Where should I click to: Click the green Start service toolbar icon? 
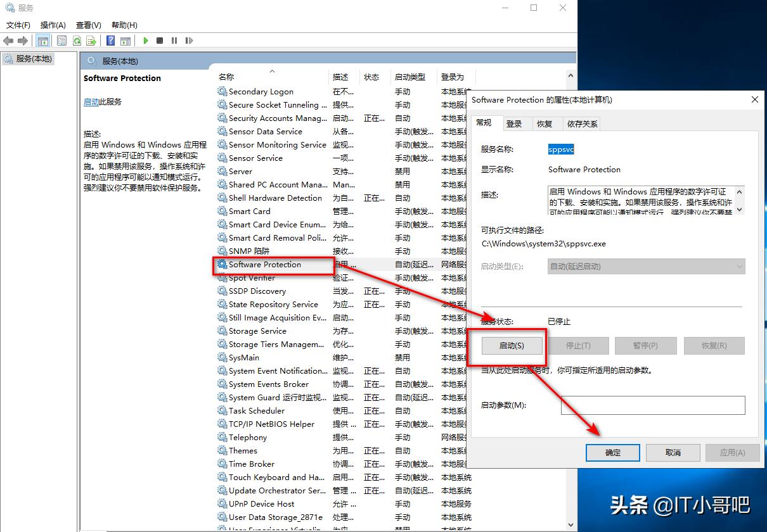[x=145, y=41]
